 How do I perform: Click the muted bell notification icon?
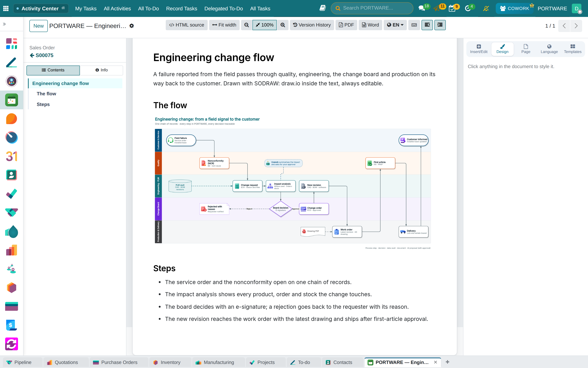point(486,8)
